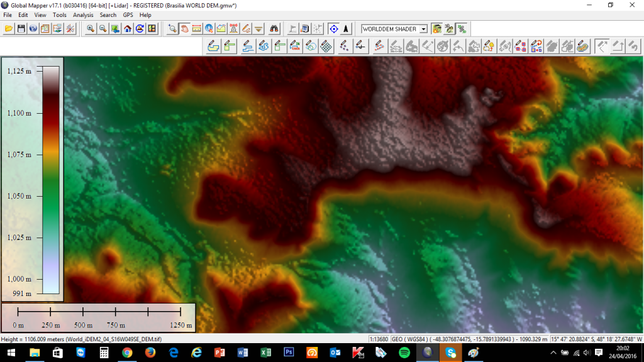
Task: Open the Analysis menu
Action: tap(83, 14)
